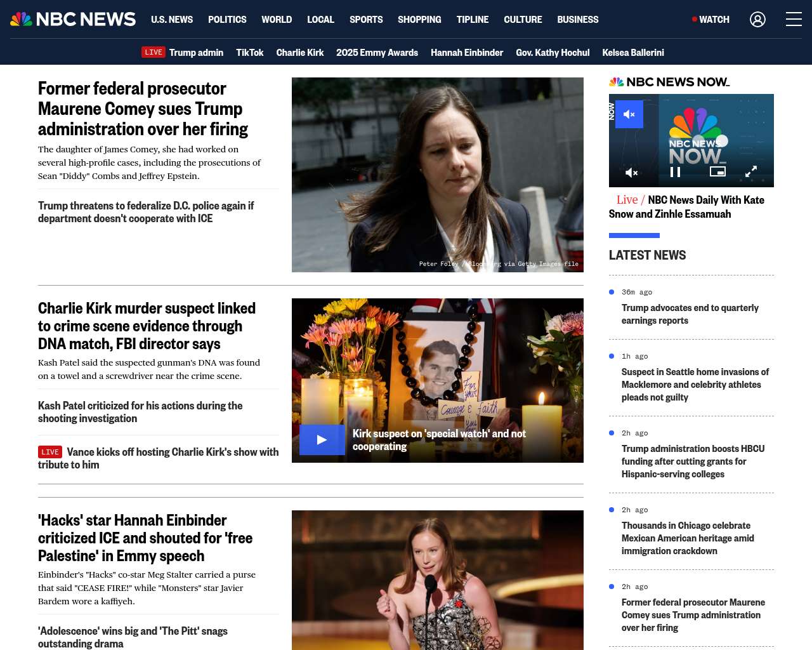Open Trump administration boosts HBCU funding story
The image size is (812, 650).
(x=693, y=461)
